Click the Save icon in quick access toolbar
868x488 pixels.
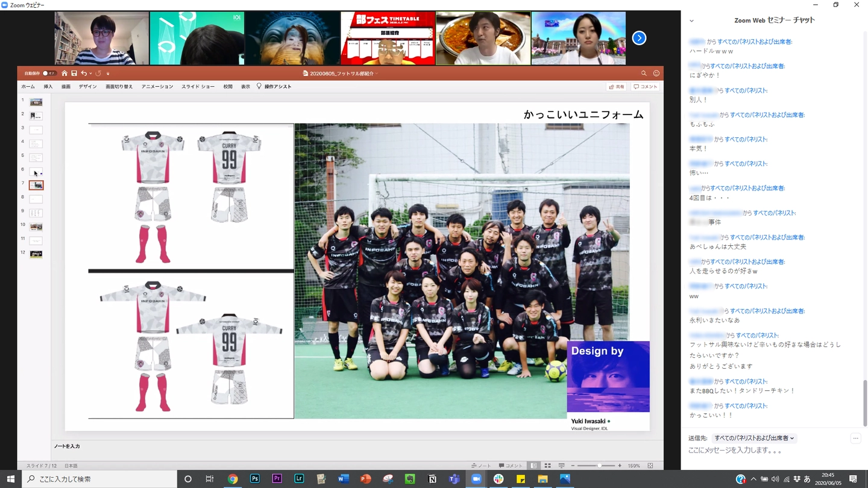tap(74, 74)
